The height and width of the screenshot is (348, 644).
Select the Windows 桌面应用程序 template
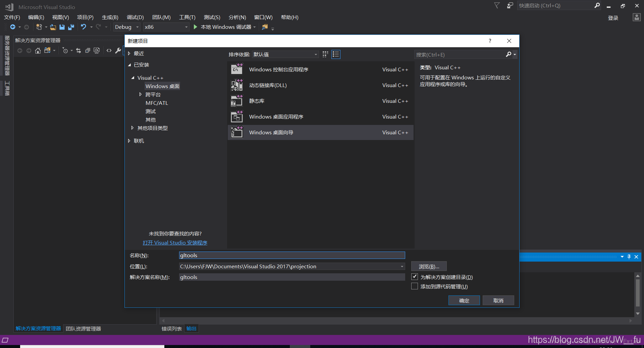pyautogui.click(x=320, y=117)
